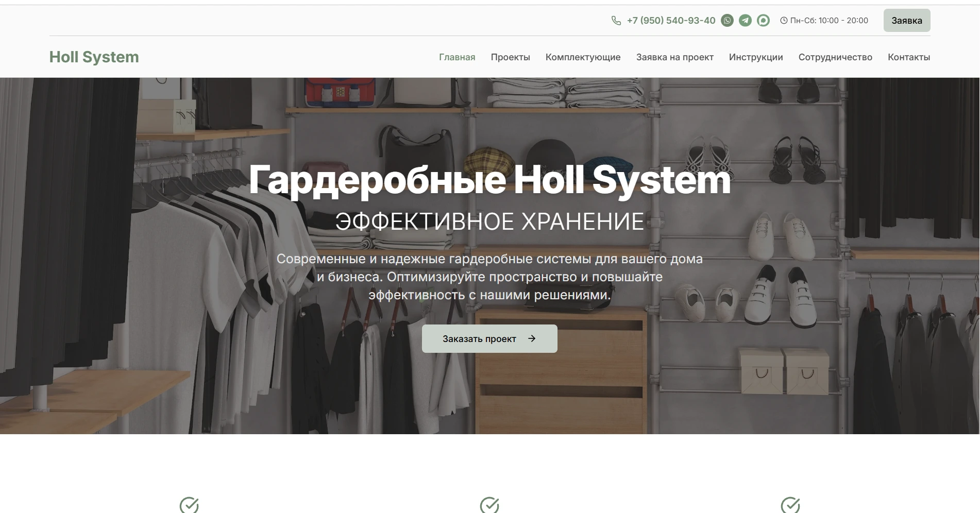Click the paragraph starting with Современные и надежные
The image size is (980, 513).
pos(489,277)
